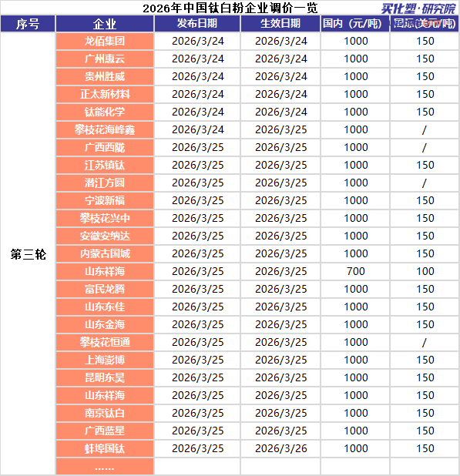The width and height of the screenshot is (460, 476).
Task: Click the 龙佰集团 company cell
Action: [x=105, y=41]
